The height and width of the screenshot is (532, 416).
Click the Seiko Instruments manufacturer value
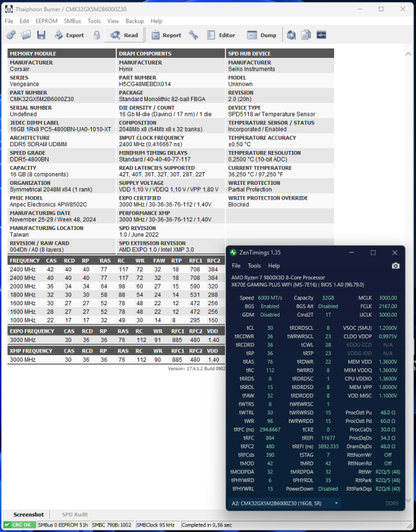pyautogui.click(x=252, y=69)
